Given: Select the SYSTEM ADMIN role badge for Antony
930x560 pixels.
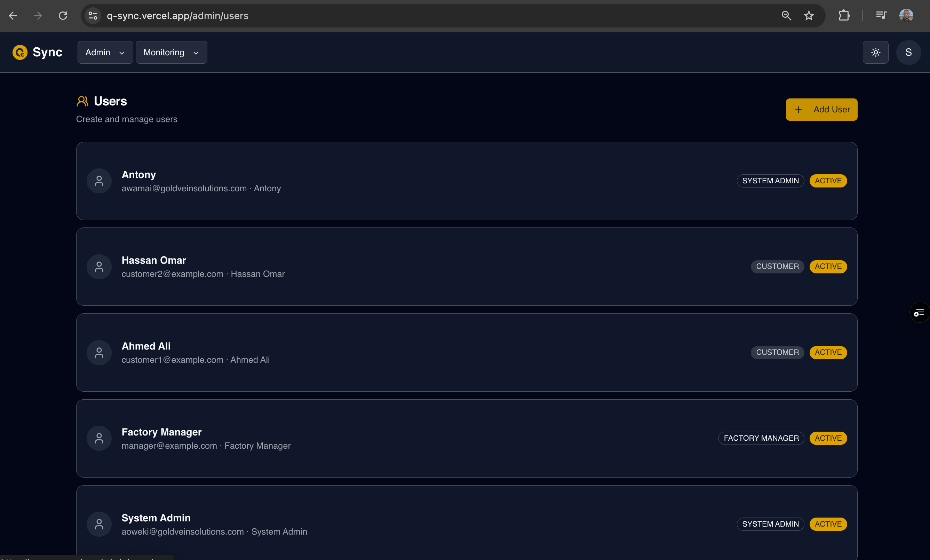Looking at the screenshot, I should coord(770,181).
